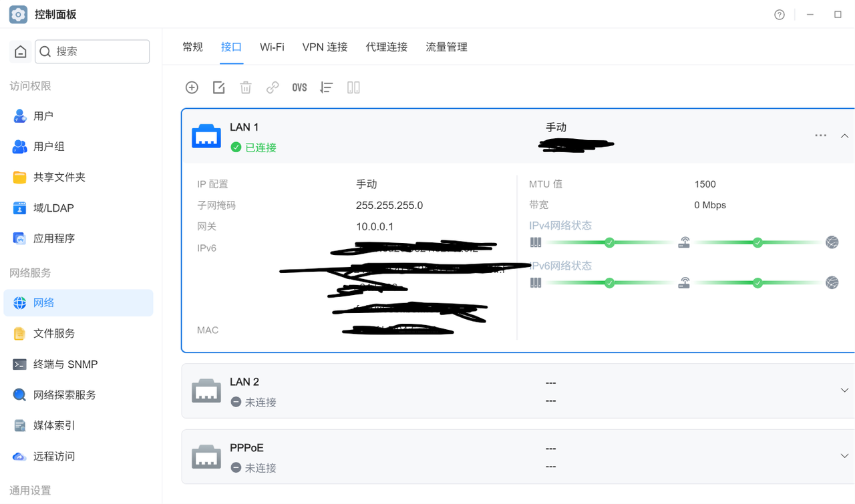Click the OVS toolbar button
This screenshot has height=504, width=855.
click(x=299, y=87)
